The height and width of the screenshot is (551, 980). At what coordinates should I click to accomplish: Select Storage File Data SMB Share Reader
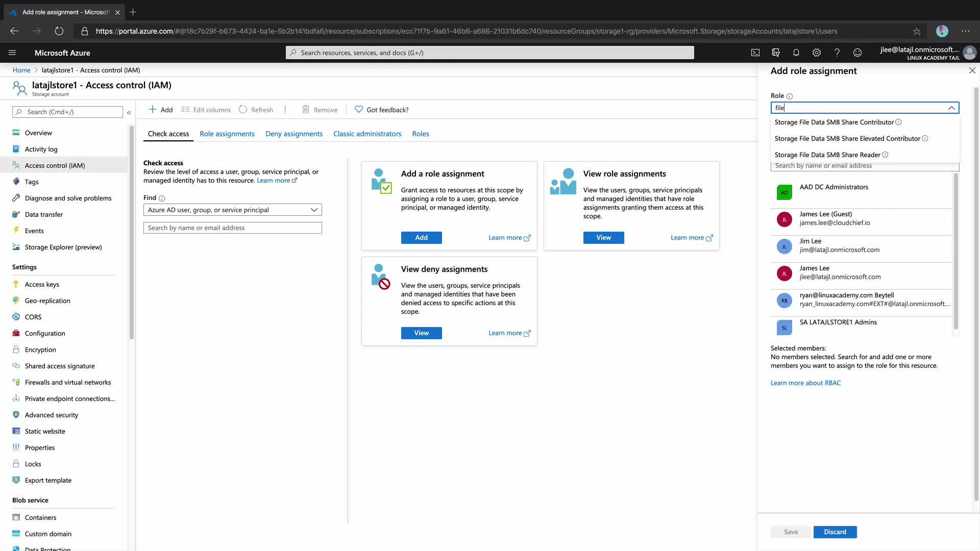(x=827, y=155)
